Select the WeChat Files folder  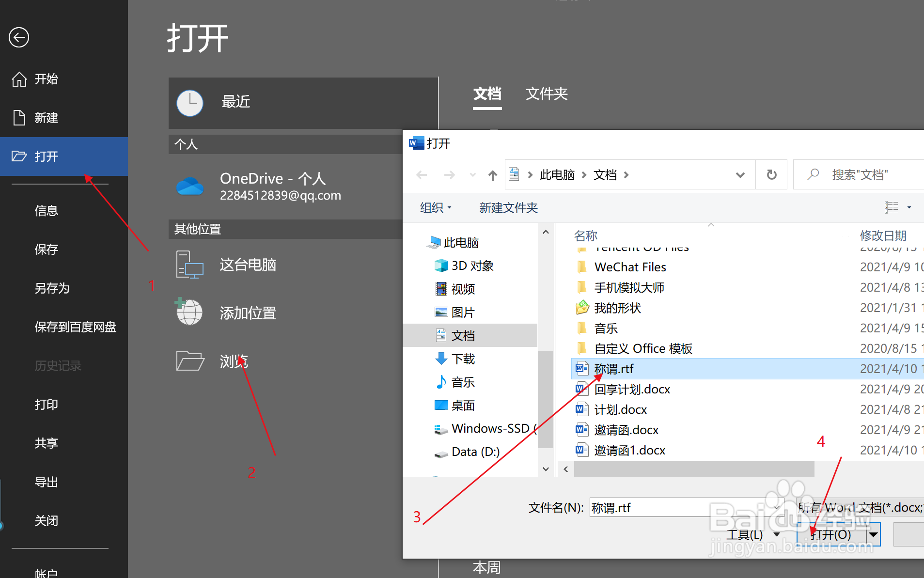coord(630,267)
